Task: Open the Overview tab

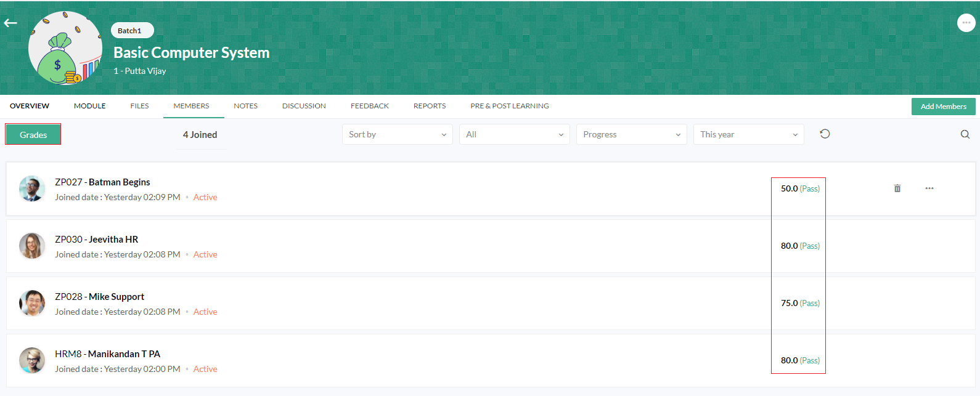Action: click(30, 106)
